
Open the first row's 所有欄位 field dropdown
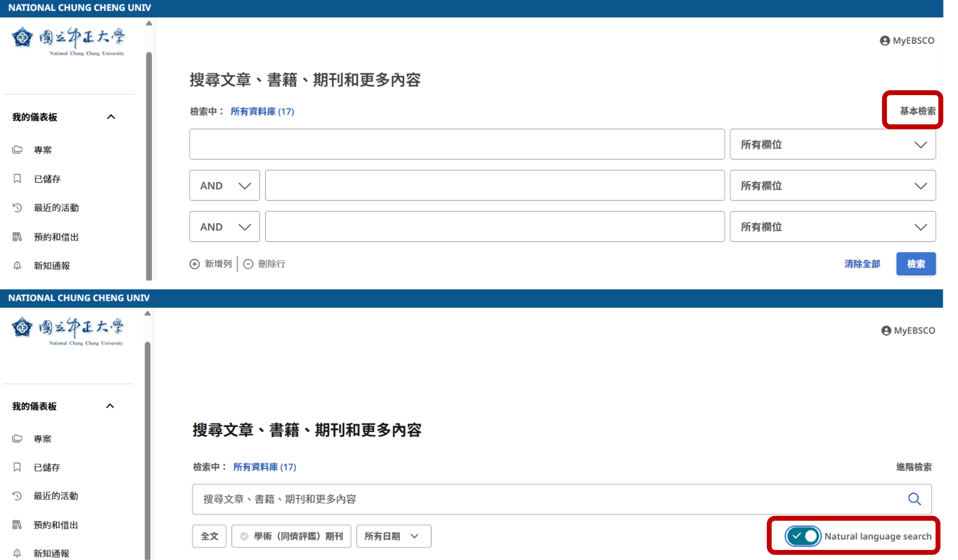(832, 144)
